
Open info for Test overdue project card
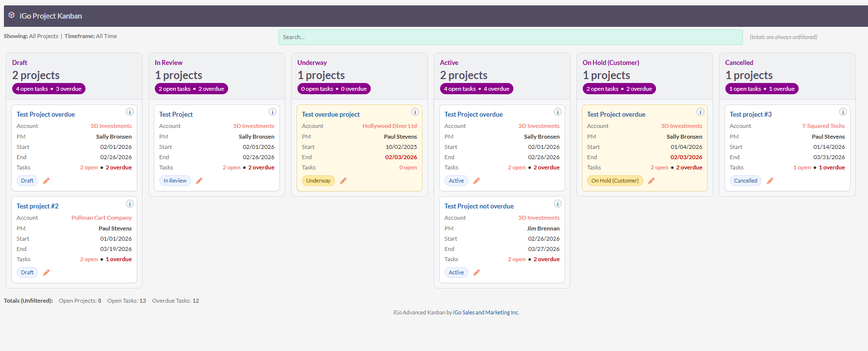pyautogui.click(x=415, y=112)
